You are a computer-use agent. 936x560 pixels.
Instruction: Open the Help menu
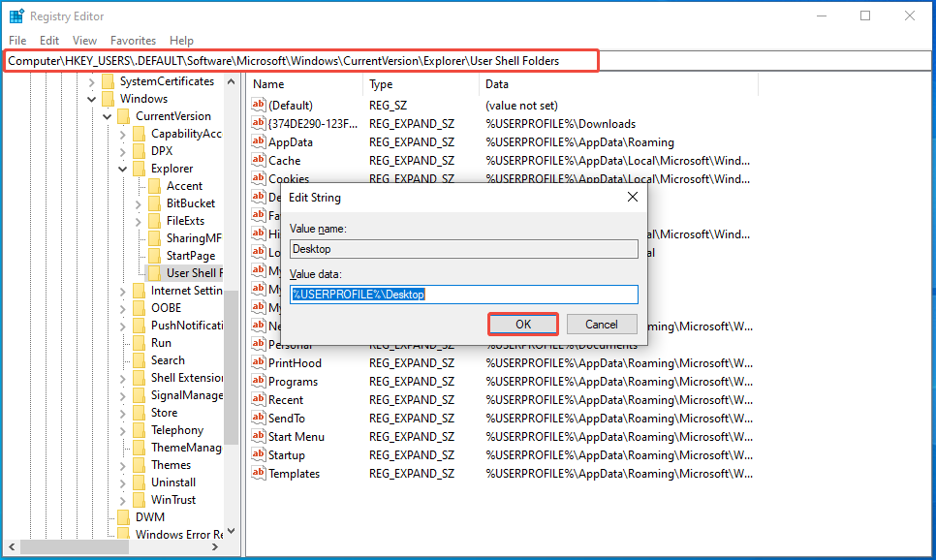181,40
